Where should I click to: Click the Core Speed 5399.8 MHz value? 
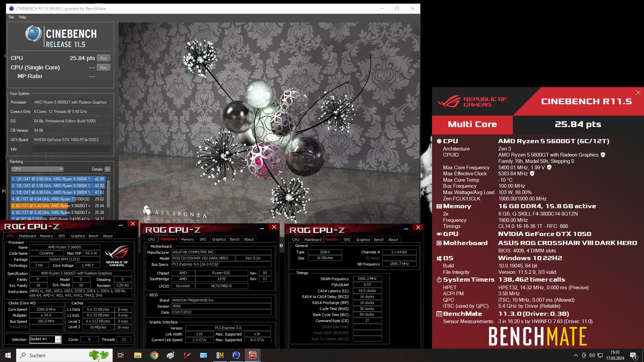[46, 310]
